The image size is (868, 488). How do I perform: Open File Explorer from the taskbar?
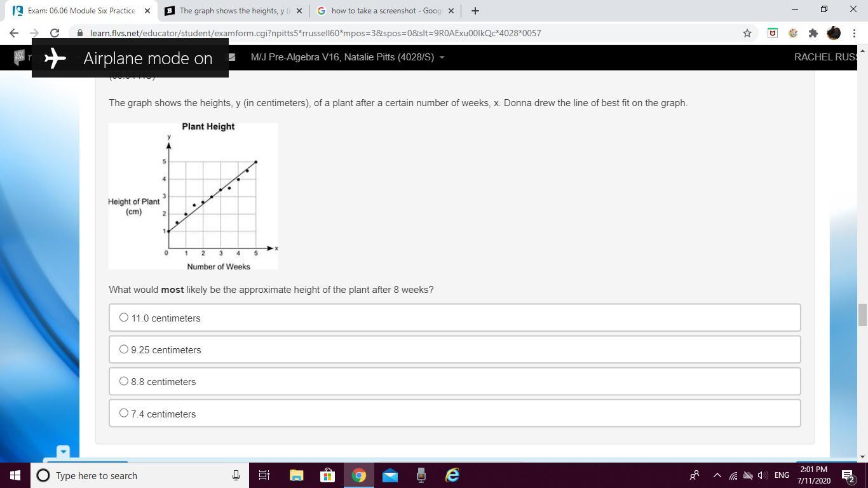[296, 475]
